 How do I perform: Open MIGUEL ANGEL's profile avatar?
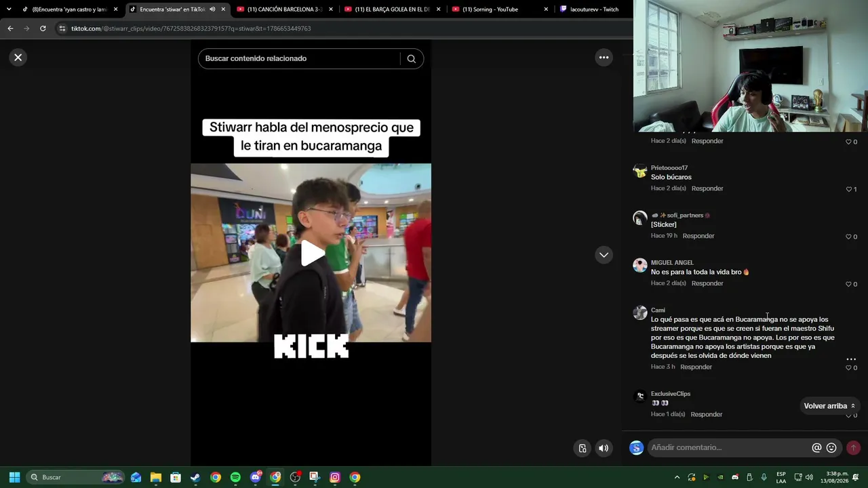(x=639, y=265)
